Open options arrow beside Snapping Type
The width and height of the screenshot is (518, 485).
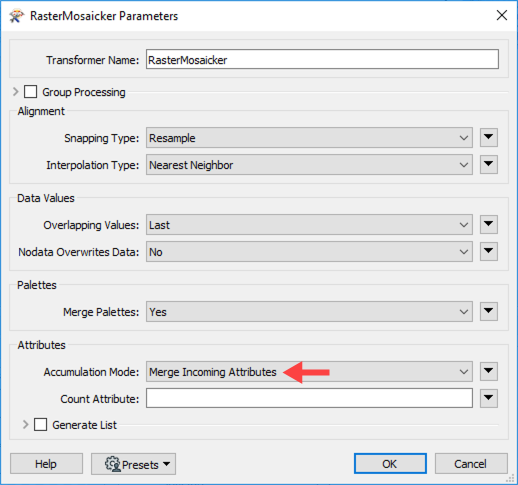(x=489, y=137)
